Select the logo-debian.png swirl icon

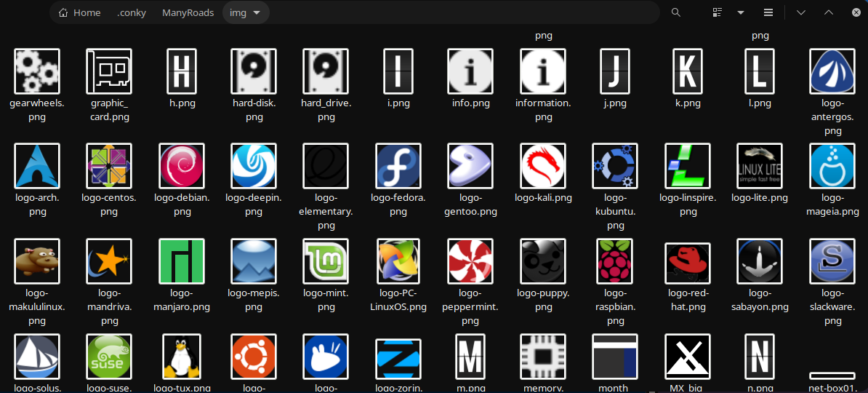click(x=182, y=166)
